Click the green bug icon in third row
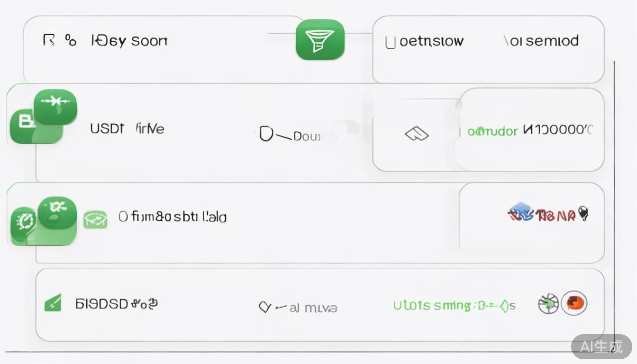The width and height of the screenshot is (637, 364). click(x=57, y=212)
